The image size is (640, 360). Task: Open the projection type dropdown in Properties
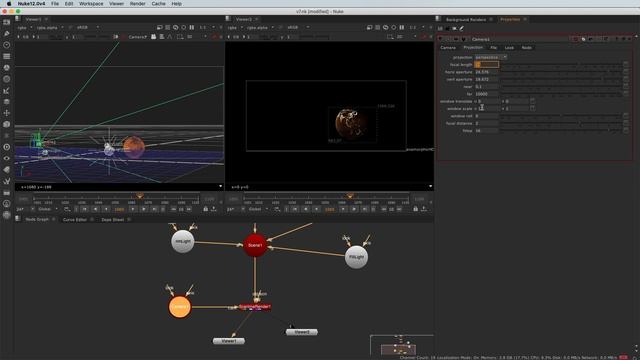(x=491, y=57)
